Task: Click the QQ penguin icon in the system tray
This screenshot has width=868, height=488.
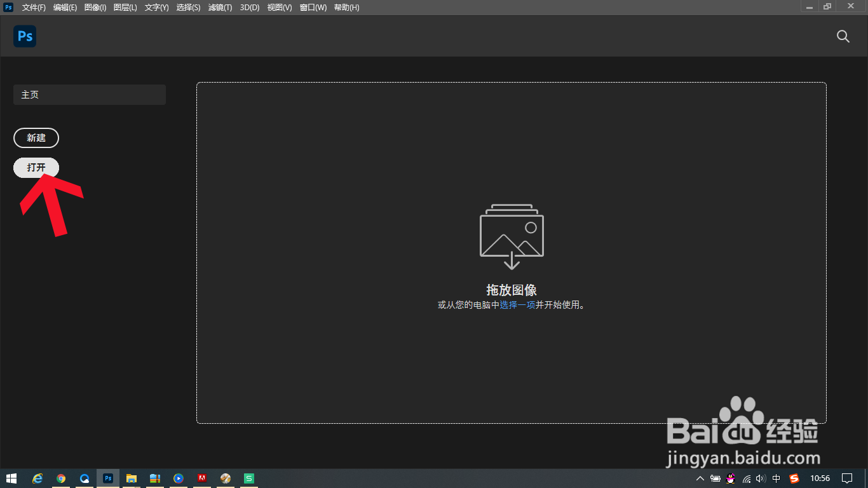Action: tap(731, 478)
